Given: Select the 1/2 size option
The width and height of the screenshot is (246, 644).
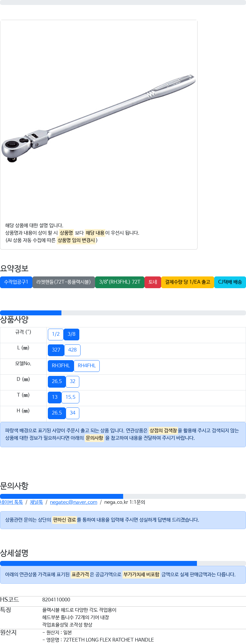Looking at the screenshot, I should tap(56, 334).
